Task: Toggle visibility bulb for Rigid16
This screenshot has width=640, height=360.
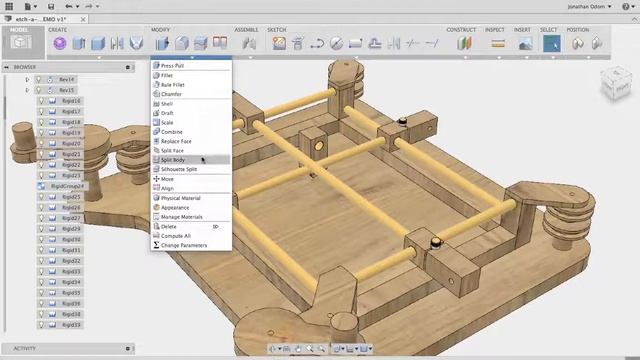Action: [x=41, y=100]
